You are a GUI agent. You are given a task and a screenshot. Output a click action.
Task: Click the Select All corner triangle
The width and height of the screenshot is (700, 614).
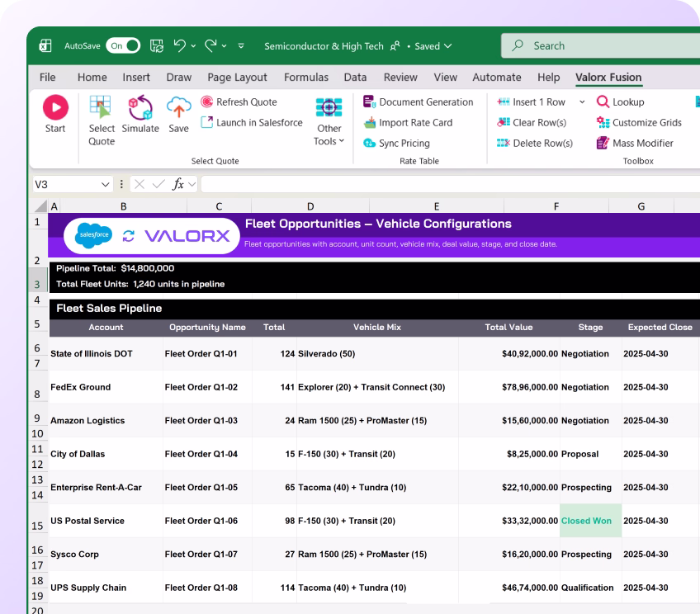click(x=41, y=205)
